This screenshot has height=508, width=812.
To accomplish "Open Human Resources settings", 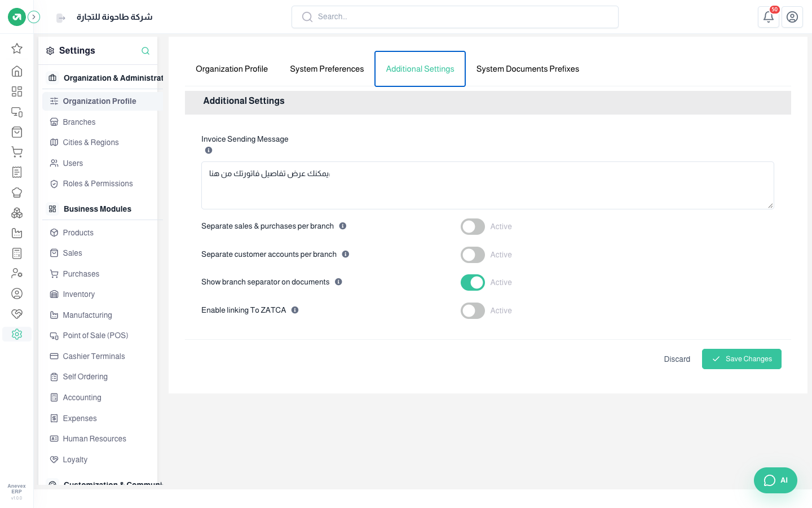I will click(x=101, y=439).
